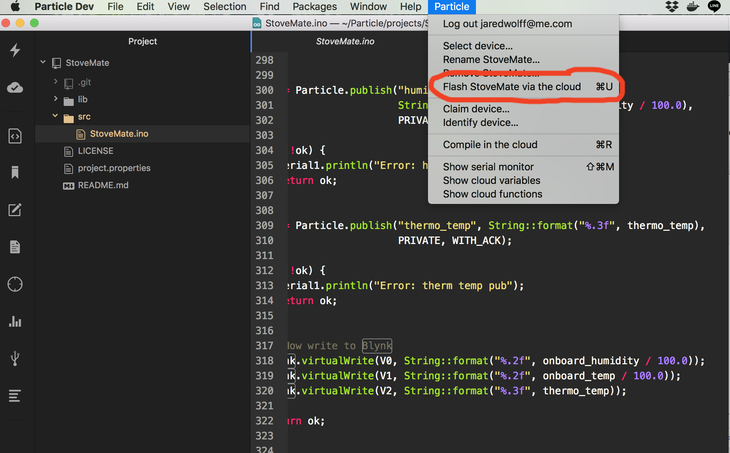The width and height of the screenshot is (730, 453).
Task: Open the bookmark icon in left toolbar
Action: tap(15, 173)
